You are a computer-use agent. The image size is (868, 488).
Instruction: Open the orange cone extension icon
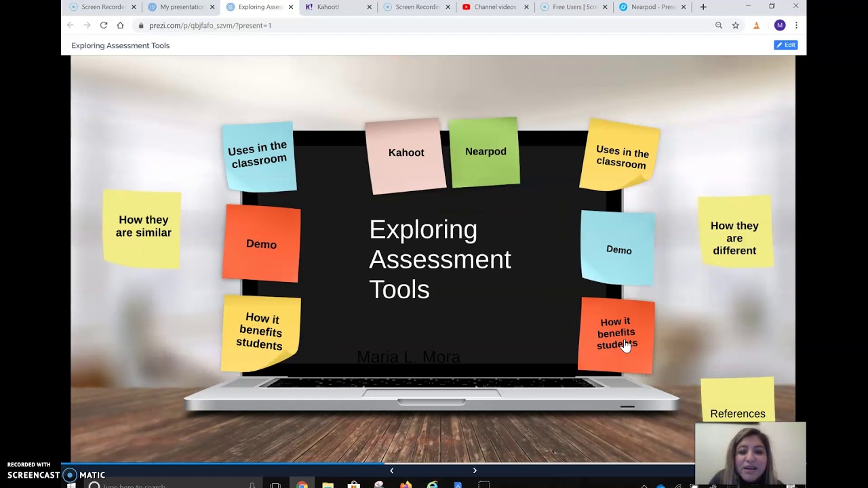(757, 25)
